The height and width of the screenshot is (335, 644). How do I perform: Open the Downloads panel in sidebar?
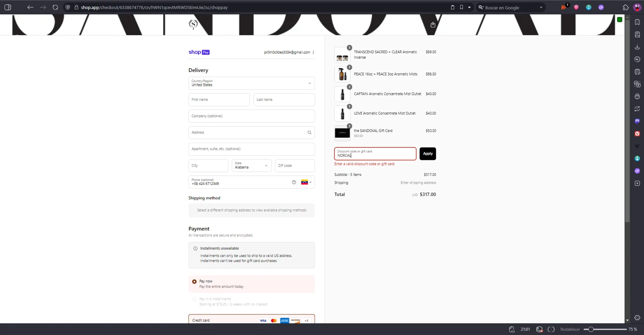[x=637, y=47]
